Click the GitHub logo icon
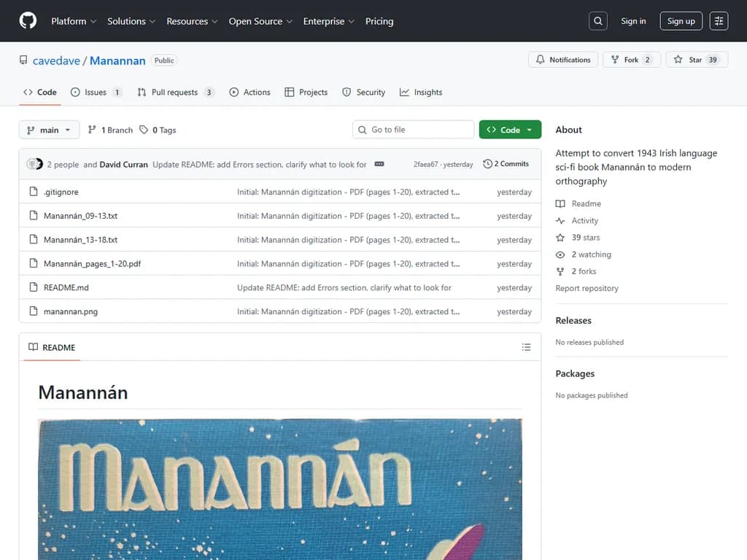Screen dimensions: 747x560 (28, 21)
